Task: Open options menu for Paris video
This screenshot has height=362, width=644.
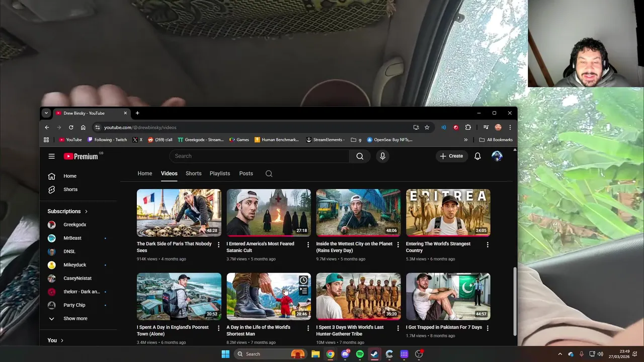Action: tap(218, 244)
